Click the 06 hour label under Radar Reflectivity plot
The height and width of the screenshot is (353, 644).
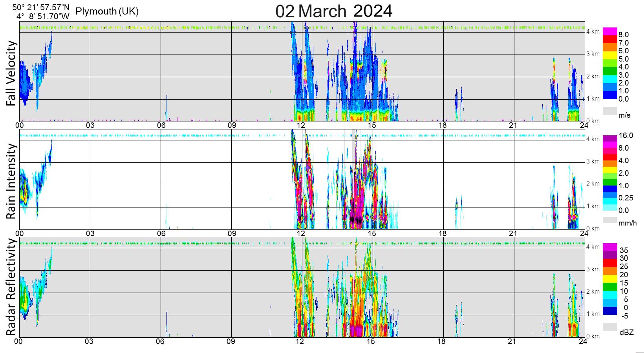(x=161, y=341)
